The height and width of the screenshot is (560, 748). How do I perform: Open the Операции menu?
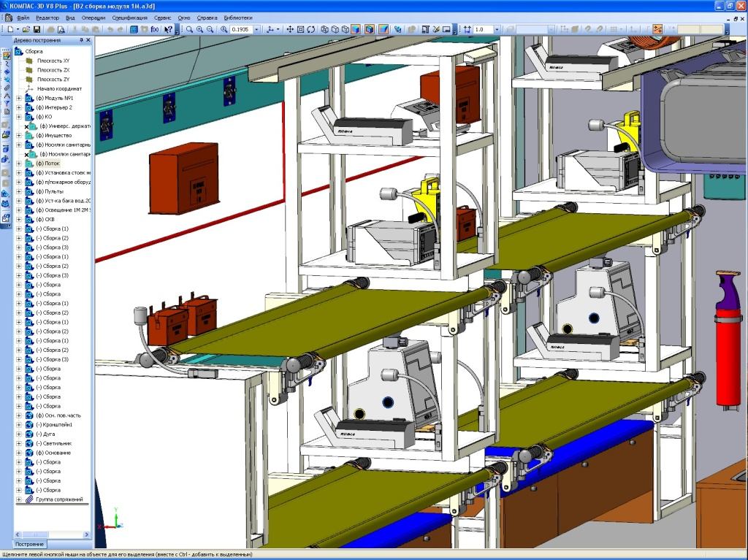pos(93,17)
